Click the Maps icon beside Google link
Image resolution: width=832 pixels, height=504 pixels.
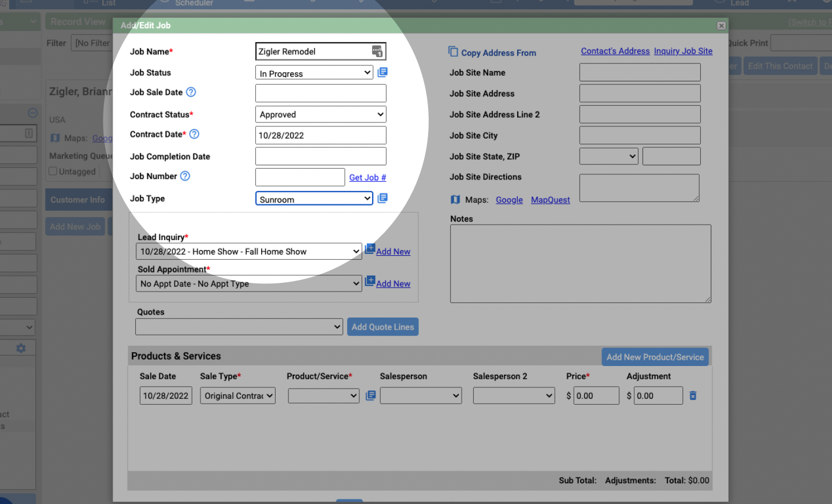(x=455, y=199)
